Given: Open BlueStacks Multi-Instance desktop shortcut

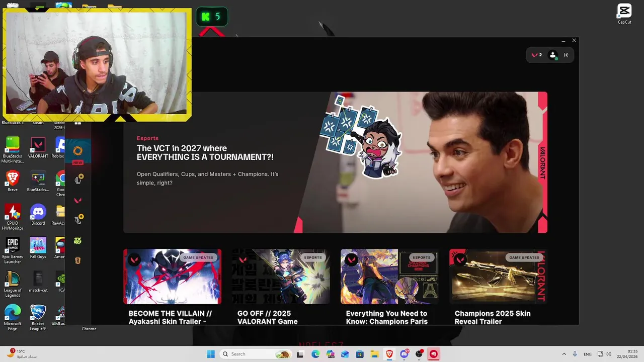Looking at the screenshot, I should [x=12, y=149].
